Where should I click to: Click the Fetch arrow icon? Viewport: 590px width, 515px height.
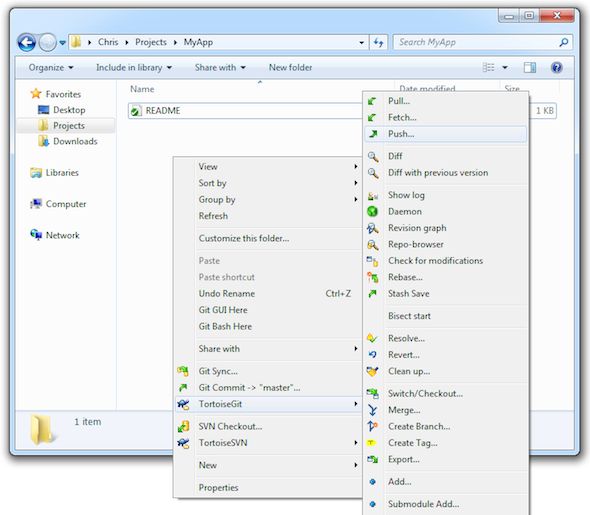click(372, 117)
